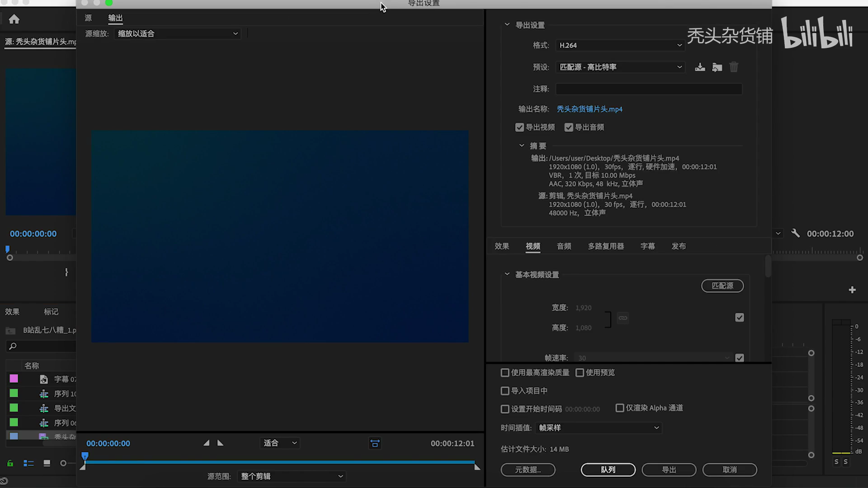Toggle 导出音频 checkbox

[569, 127]
